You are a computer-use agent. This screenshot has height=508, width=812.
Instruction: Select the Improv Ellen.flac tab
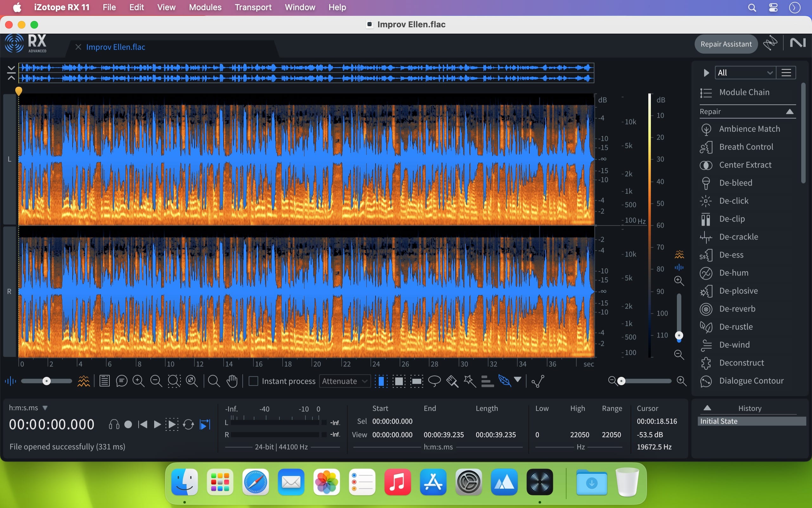pos(116,47)
